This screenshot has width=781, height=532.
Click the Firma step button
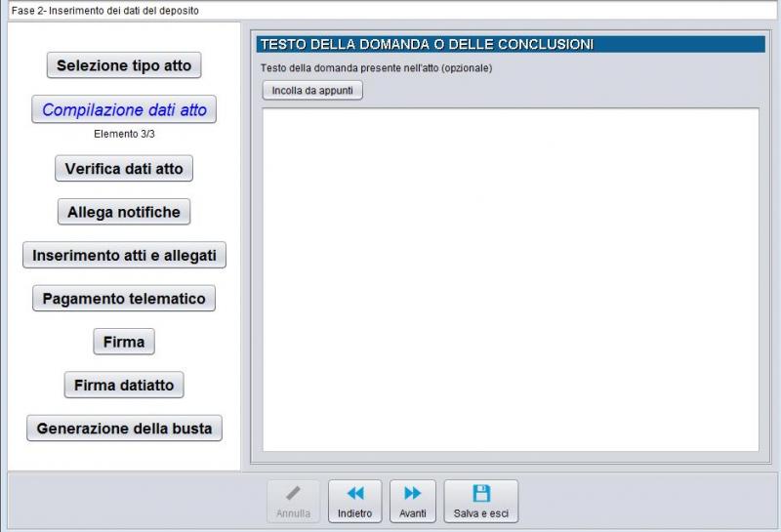pyautogui.click(x=124, y=342)
